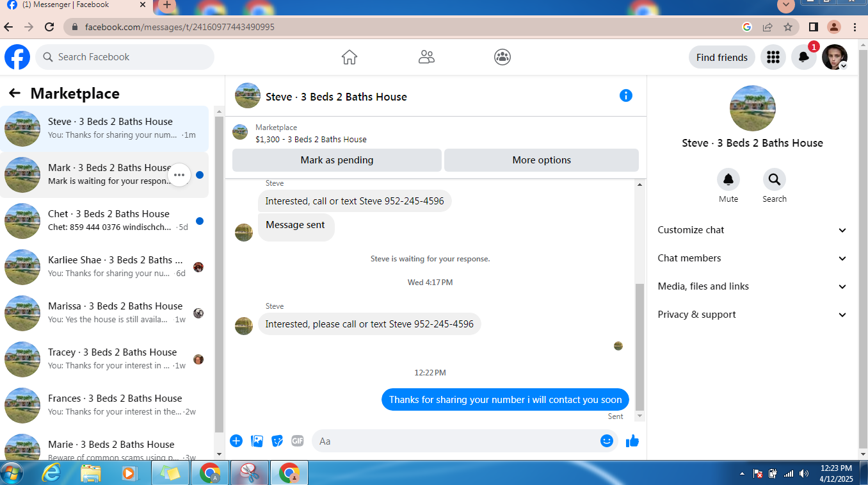The height and width of the screenshot is (485, 868).
Task: Expand Chat members section
Action: (752, 258)
